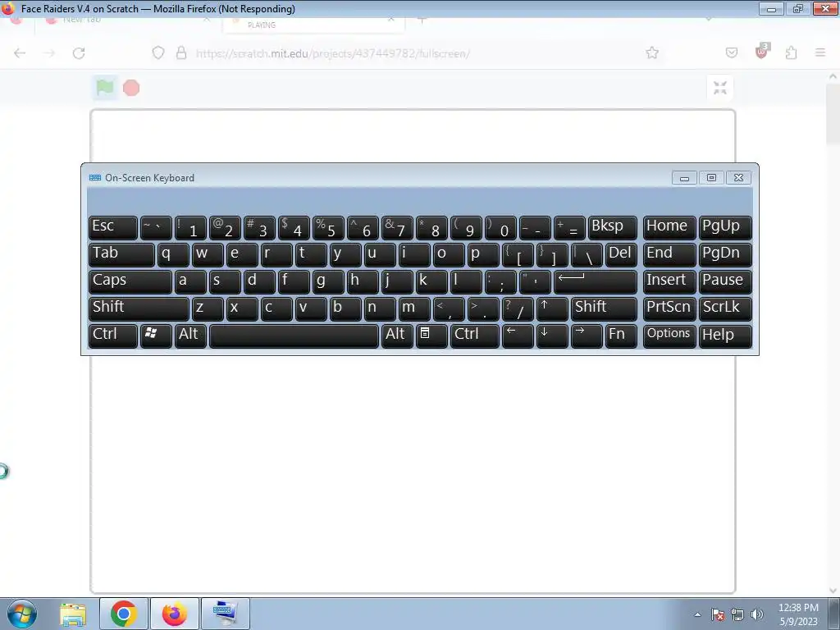Click the right arrow key on On-Screen Keyboard
The image size is (840, 630).
click(x=586, y=336)
